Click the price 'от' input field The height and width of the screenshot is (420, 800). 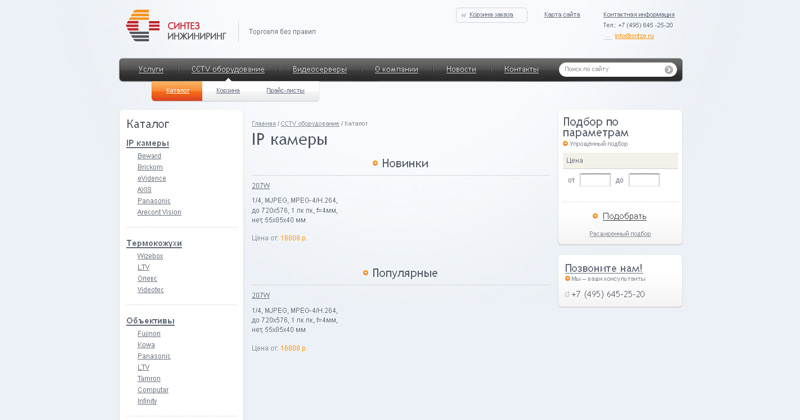pyautogui.click(x=595, y=180)
